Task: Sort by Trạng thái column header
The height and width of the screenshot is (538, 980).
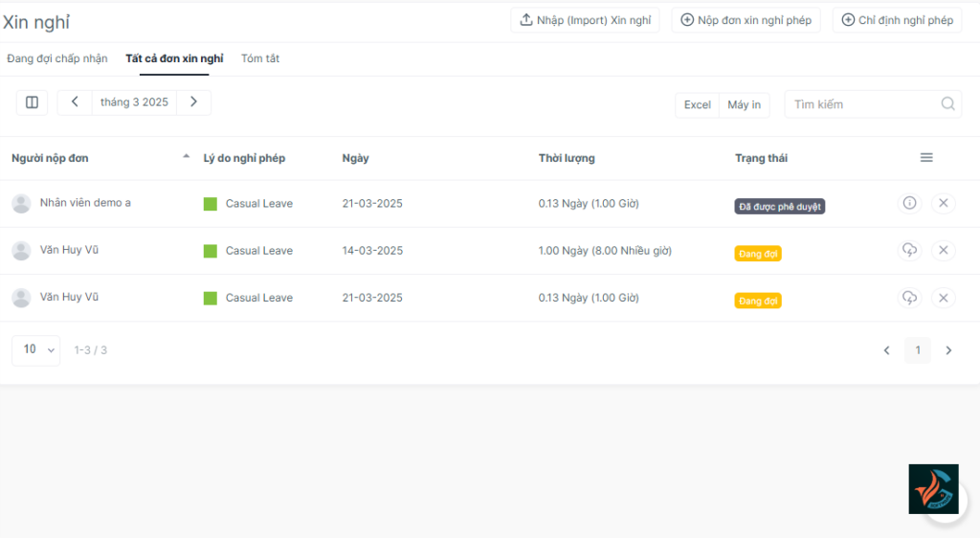Action: 761,158
